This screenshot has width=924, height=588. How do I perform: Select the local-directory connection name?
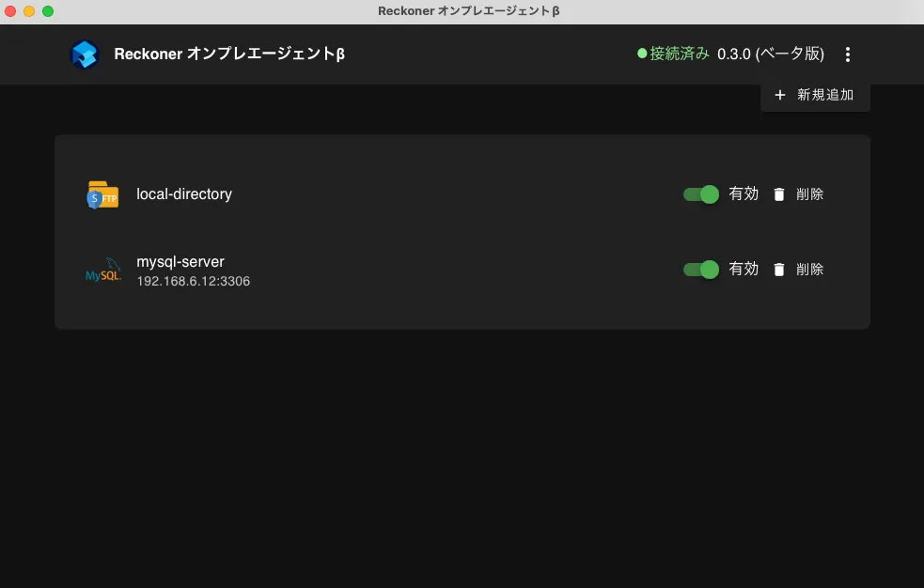pos(184,194)
